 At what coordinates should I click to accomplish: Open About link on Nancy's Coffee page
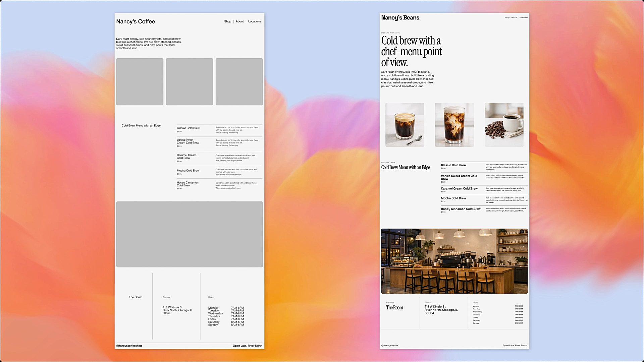point(239,21)
